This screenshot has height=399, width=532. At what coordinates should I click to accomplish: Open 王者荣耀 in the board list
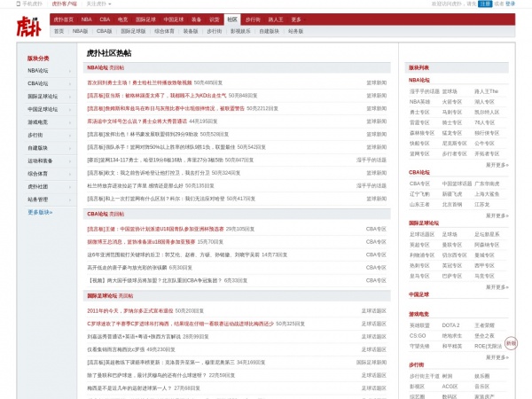[484, 325]
